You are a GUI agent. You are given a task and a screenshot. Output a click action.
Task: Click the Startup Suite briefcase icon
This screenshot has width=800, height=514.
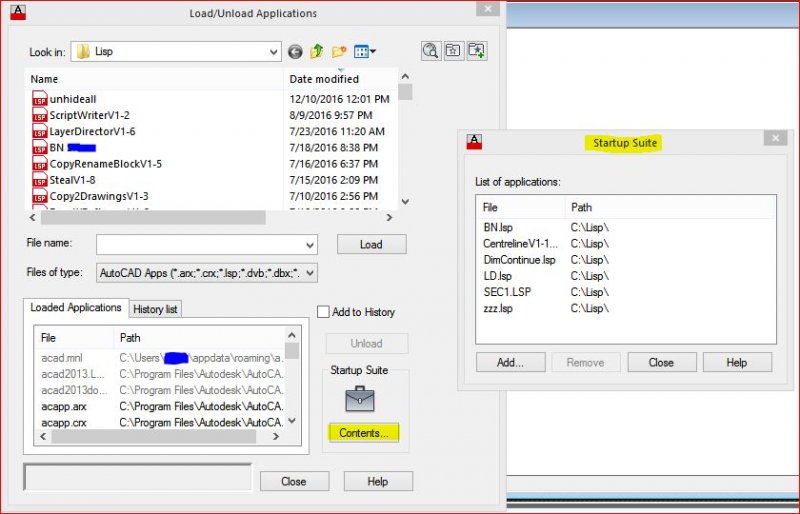pyautogui.click(x=360, y=399)
